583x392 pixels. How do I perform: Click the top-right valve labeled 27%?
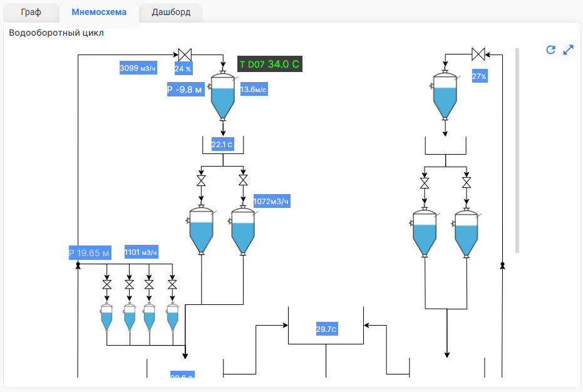[479, 54]
